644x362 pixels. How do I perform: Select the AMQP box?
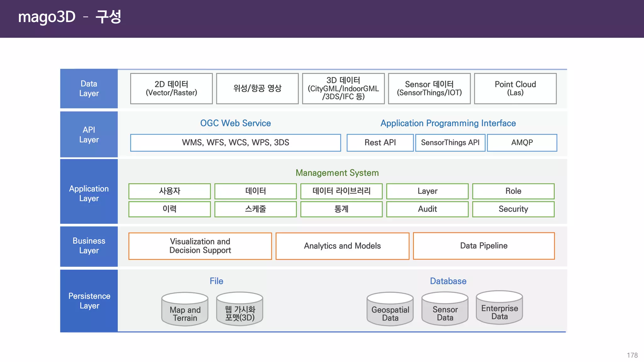click(x=522, y=143)
